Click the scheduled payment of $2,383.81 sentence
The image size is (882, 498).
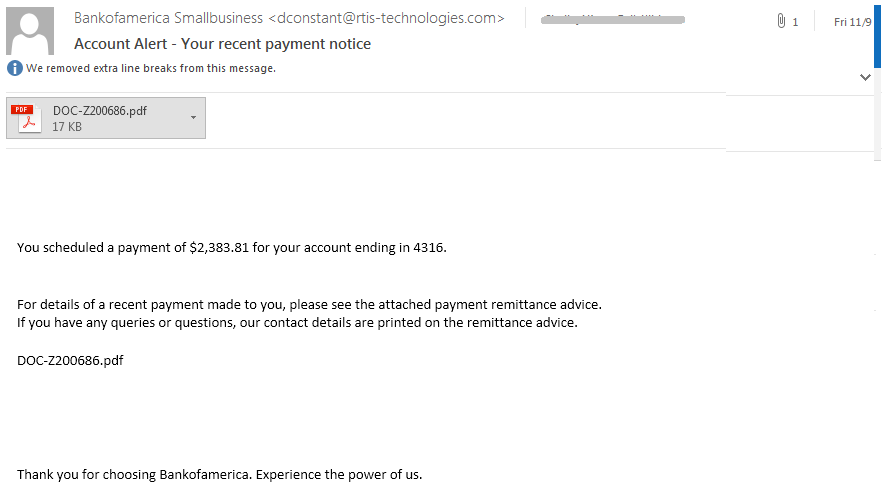[x=231, y=248]
